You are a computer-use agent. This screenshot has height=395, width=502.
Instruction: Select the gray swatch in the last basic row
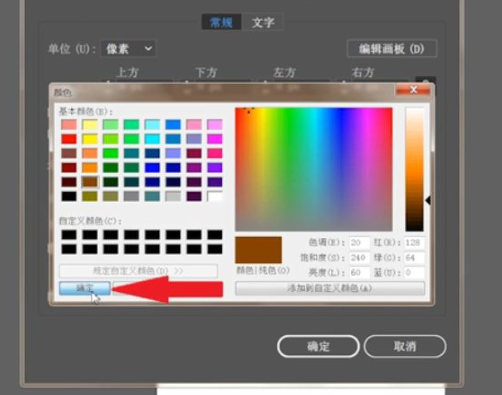pos(131,196)
